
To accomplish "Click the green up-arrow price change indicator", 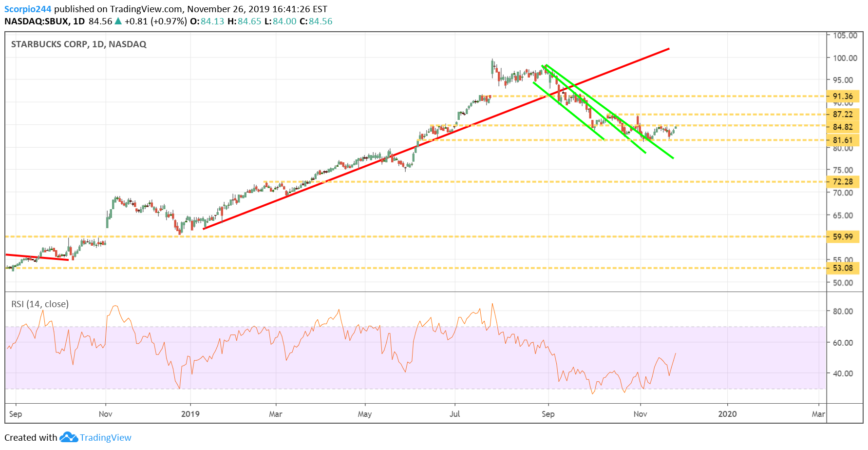I will [118, 21].
